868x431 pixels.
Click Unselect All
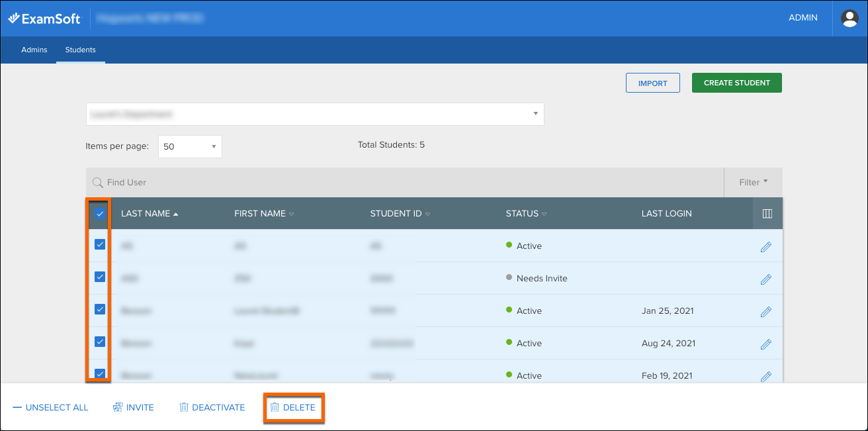(x=50, y=407)
